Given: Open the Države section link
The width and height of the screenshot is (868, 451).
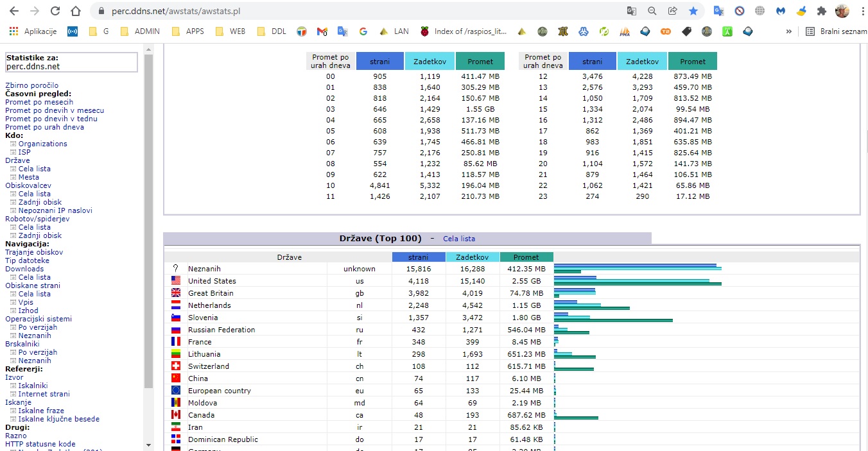Looking at the screenshot, I should click(17, 160).
